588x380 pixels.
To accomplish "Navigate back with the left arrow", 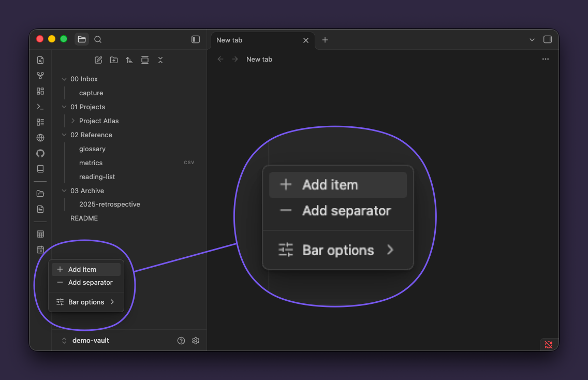I will pos(220,59).
